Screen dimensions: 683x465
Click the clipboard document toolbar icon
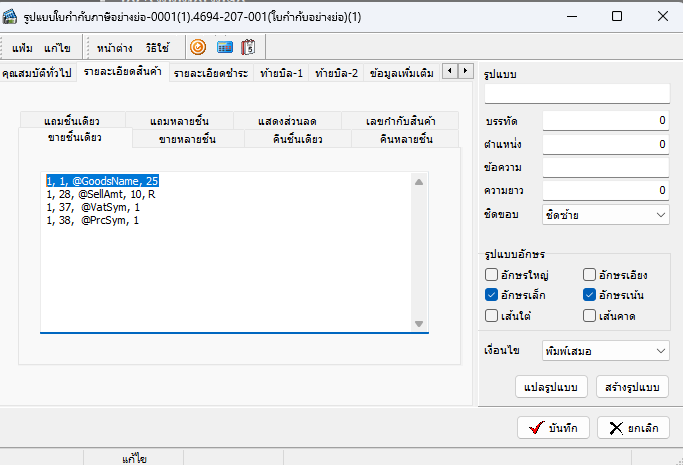248,47
